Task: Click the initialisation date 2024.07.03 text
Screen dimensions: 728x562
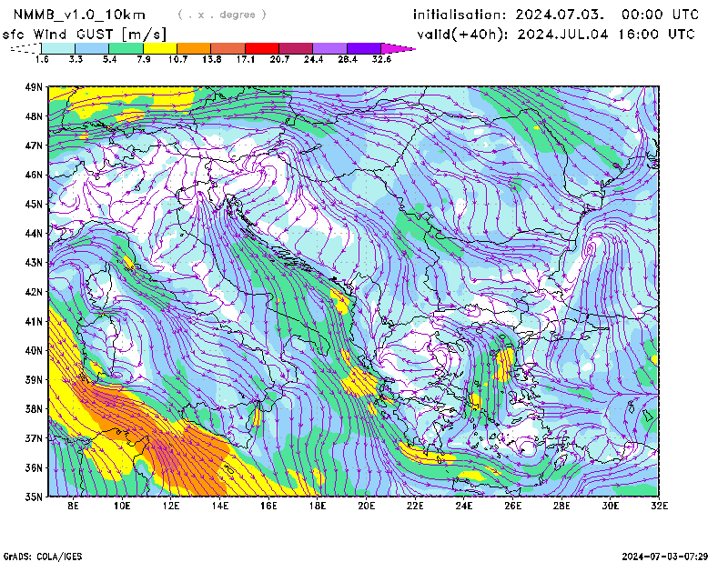Action: tap(556, 15)
